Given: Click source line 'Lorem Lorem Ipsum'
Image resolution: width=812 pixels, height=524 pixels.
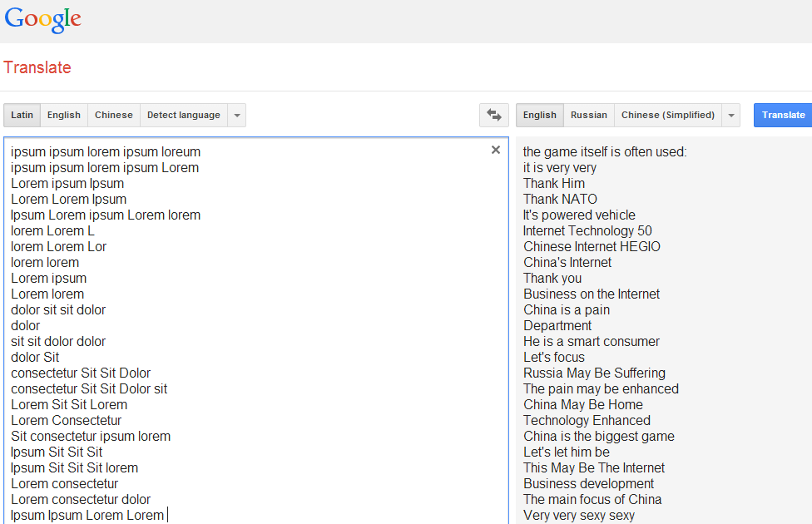Looking at the screenshot, I should [x=69, y=200].
